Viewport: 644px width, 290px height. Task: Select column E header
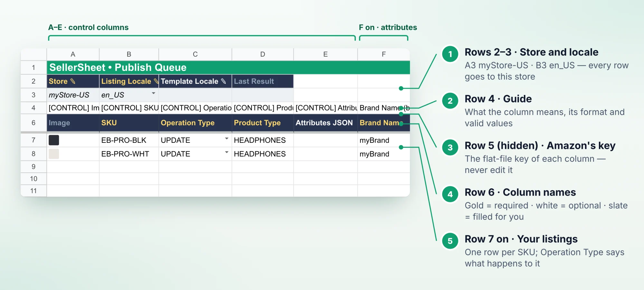(326, 54)
